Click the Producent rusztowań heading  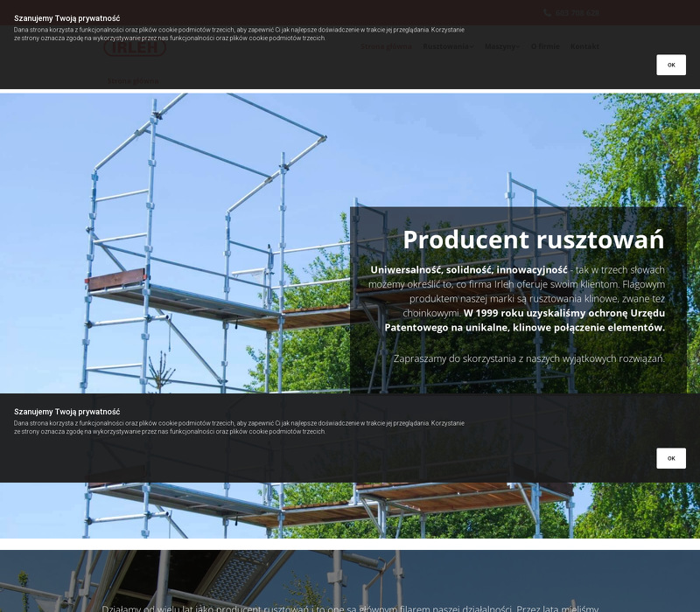tap(534, 240)
